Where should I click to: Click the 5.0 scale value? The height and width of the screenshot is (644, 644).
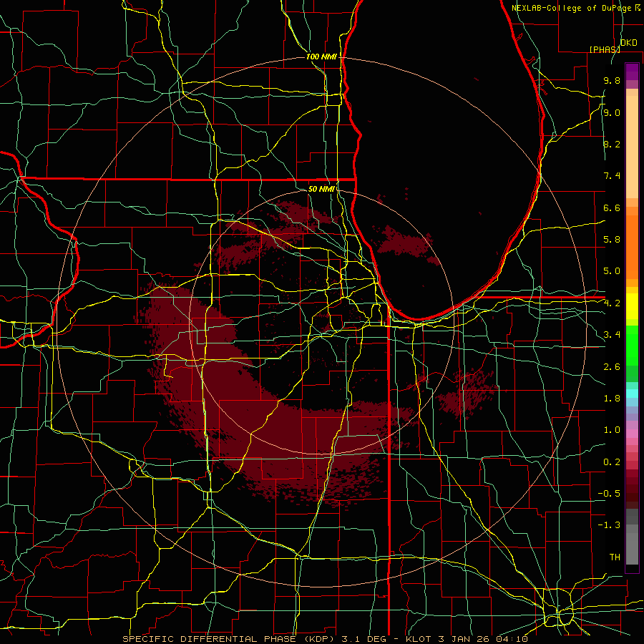(x=612, y=271)
